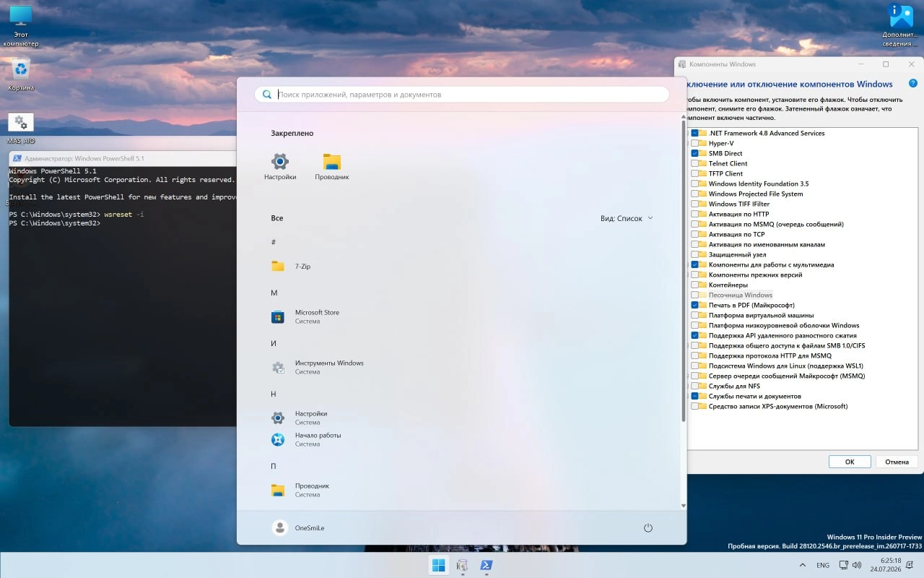Check Подсистема Windows для Linux checkbox
This screenshot has width=924, height=578.
(x=694, y=366)
